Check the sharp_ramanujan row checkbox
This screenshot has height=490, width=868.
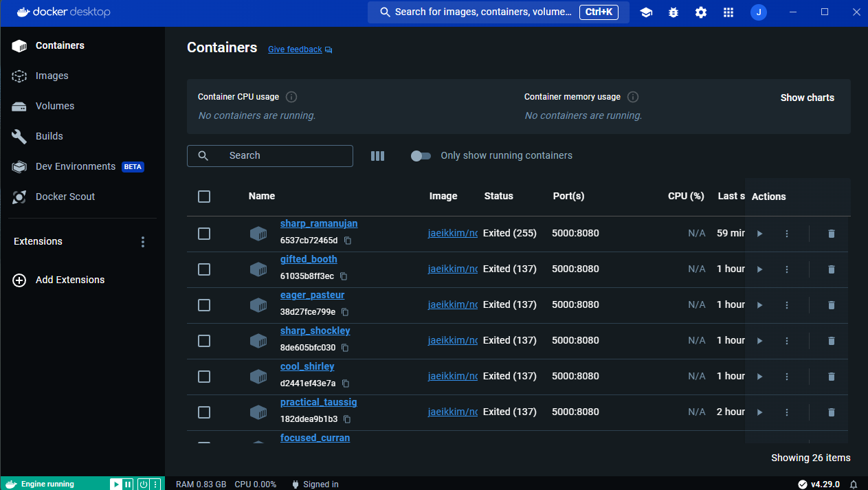tap(204, 234)
